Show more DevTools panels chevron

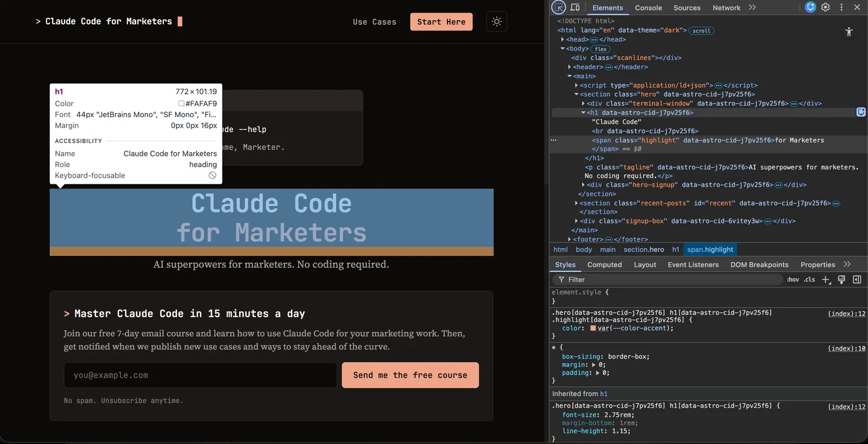(x=752, y=7)
